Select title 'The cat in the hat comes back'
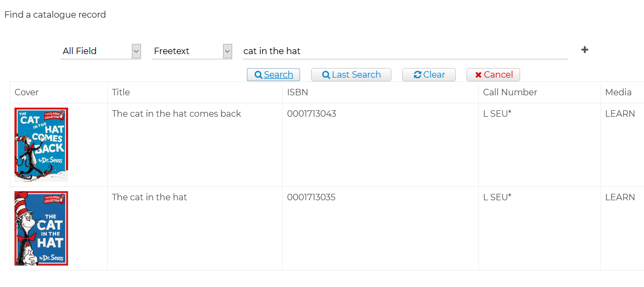The image size is (644, 287). 176,114
